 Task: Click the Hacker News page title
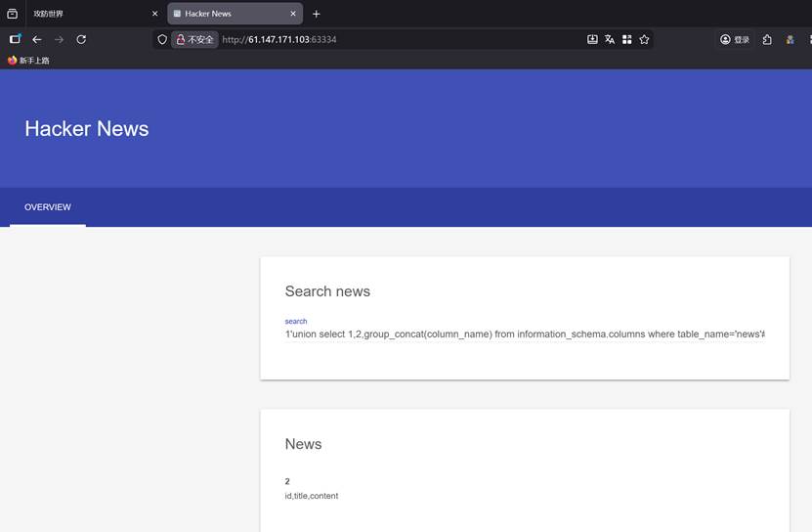tap(87, 128)
